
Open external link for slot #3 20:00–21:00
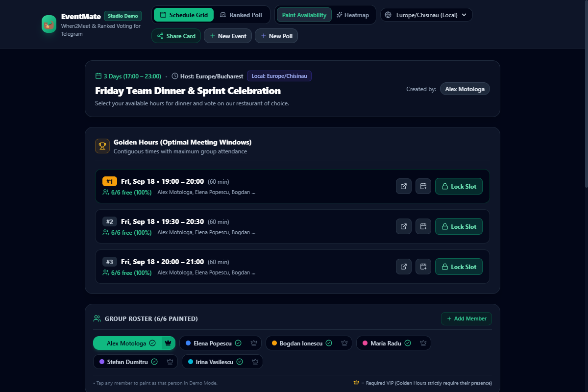click(x=404, y=267)
